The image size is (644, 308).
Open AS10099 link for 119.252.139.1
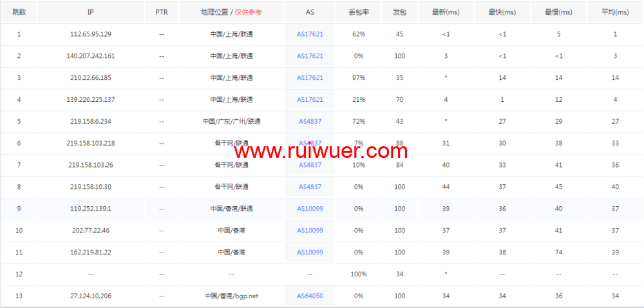tap(310, 209)
